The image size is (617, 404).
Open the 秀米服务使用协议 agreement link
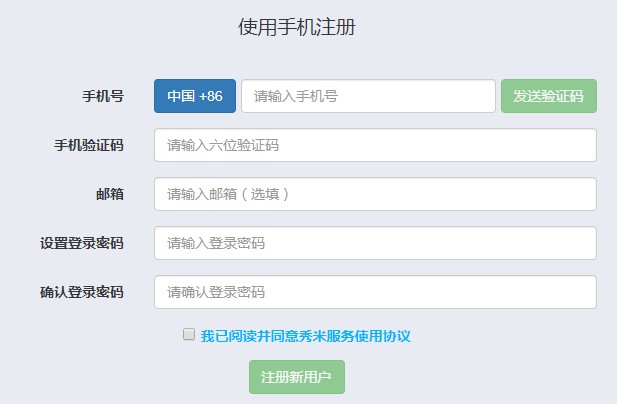pos(353,336)
